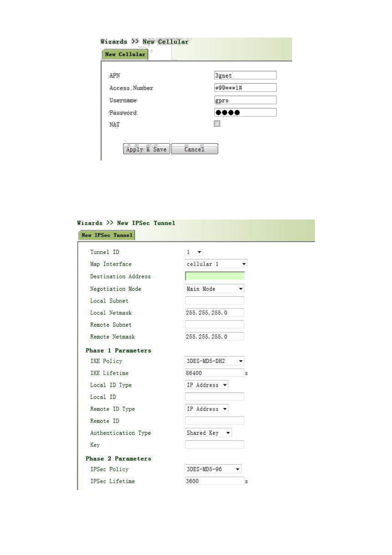The width and height of the screenshot is (392, 555).
Task: Click the cellular Password field
Action: (245, 112)
